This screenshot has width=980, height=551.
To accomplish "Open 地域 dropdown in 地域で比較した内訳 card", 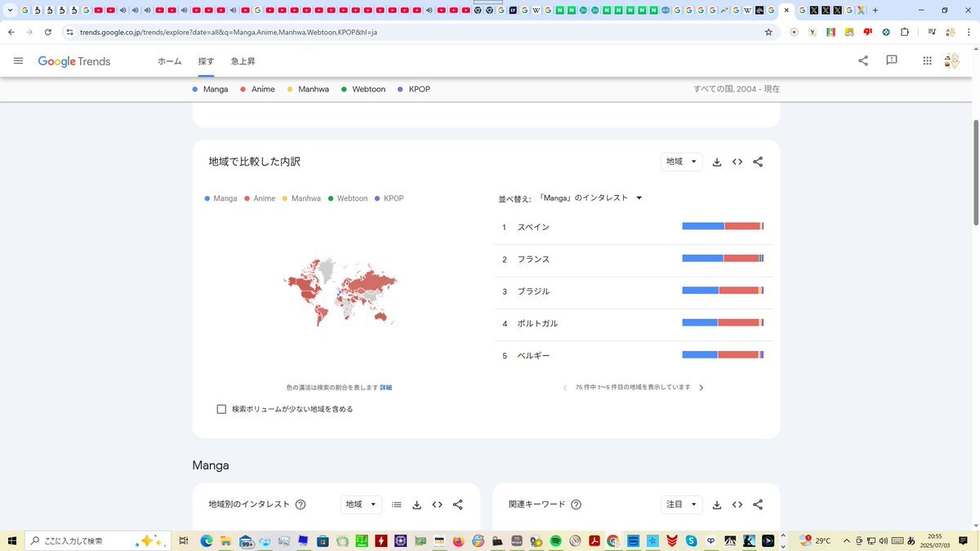I will click(x=682, y=162).
